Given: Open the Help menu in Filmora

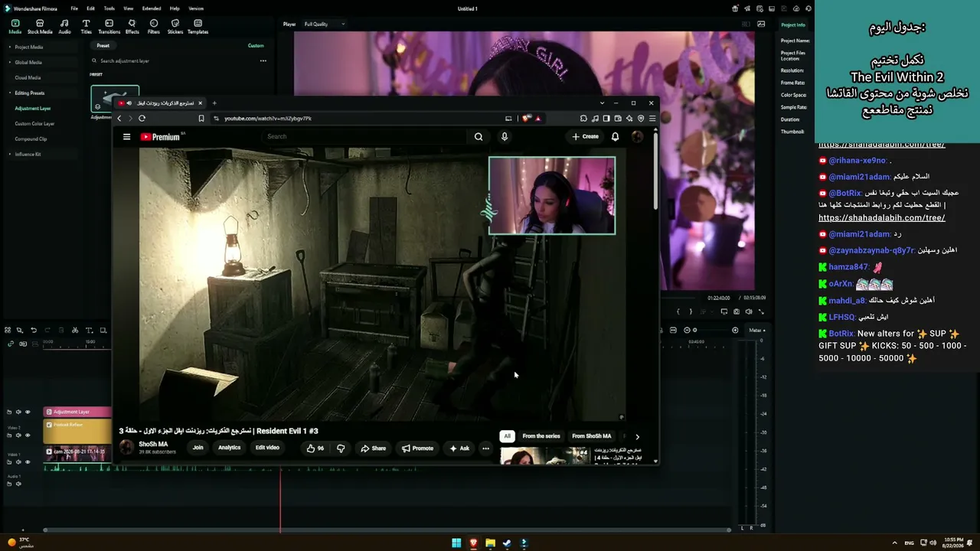Looking at the screenshot, I should pos(175,8).
